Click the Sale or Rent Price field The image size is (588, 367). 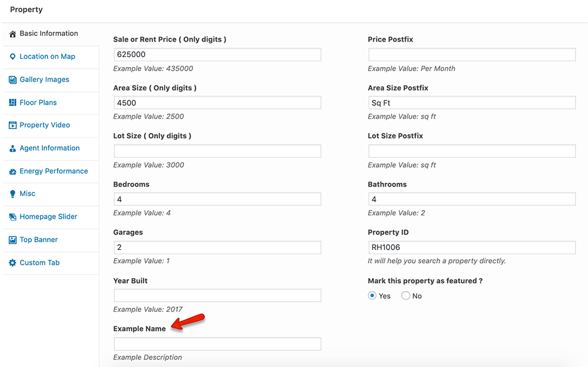(217, 55)
